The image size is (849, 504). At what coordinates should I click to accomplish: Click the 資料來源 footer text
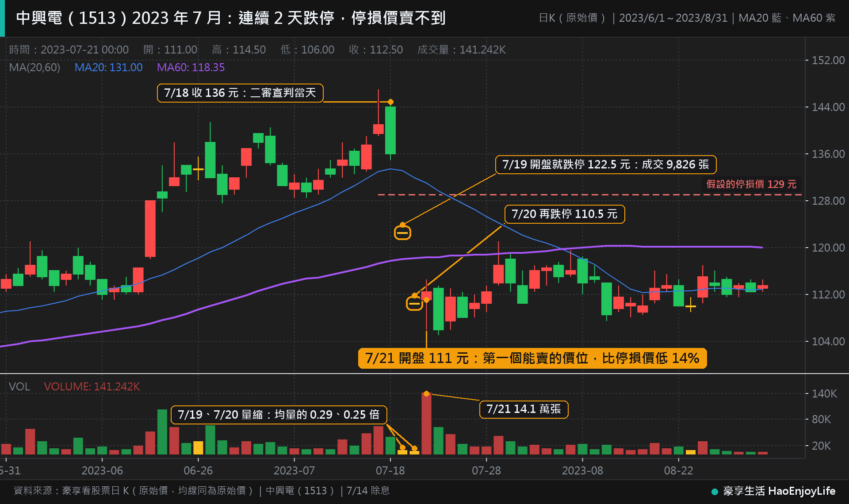pyautogui.click(x=201, y=491)
